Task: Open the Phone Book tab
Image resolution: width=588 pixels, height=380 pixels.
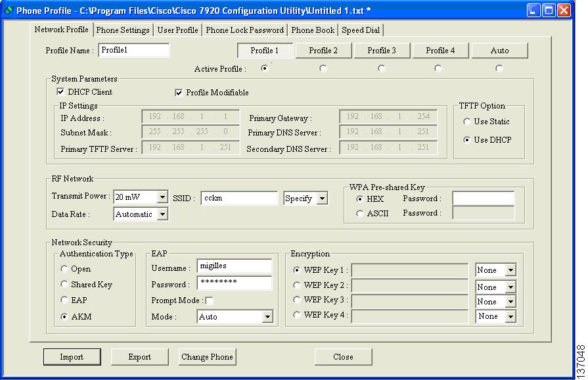Action: (x=313, y=30)
